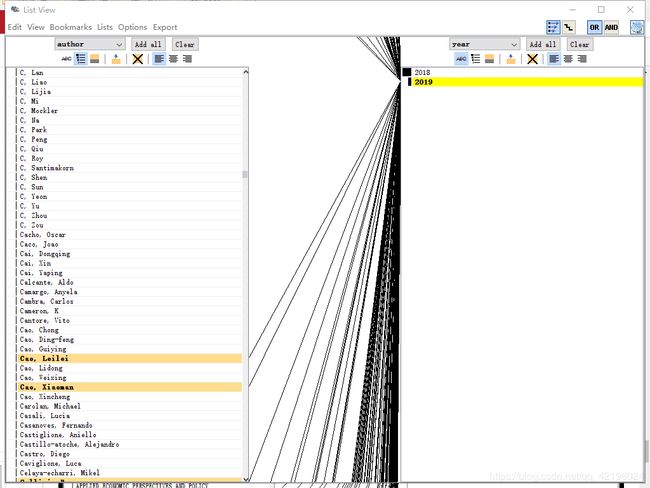Click the orange-gray bar icon in author panel
This screenshot has height=488, width=650.
pos(95,59)
